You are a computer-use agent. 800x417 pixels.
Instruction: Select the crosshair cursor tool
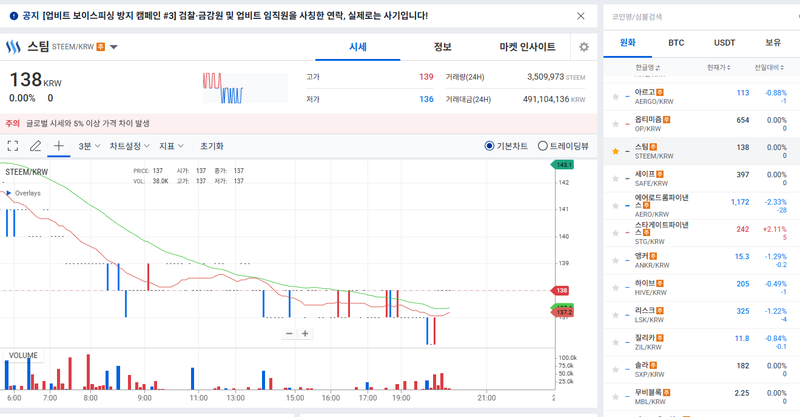point(59,146)
